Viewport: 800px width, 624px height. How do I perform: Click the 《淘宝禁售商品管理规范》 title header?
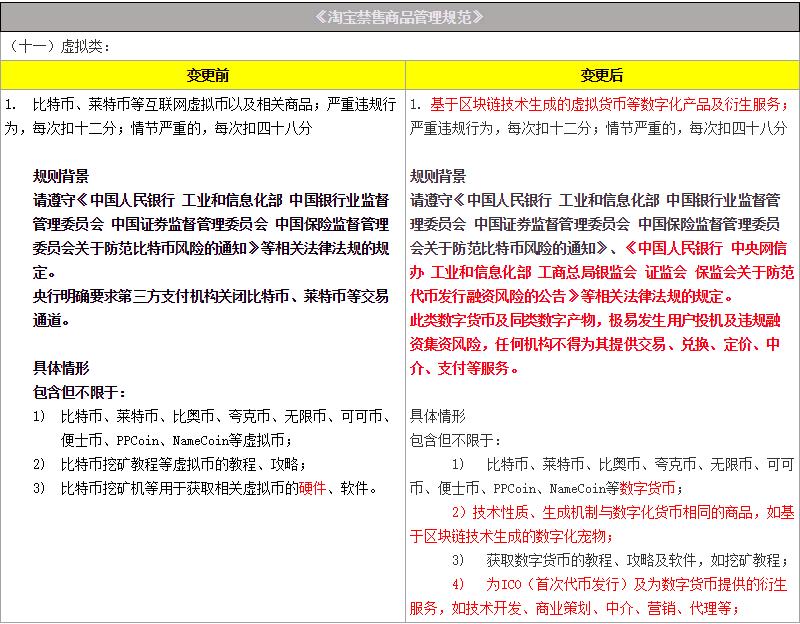coord(399,16)
